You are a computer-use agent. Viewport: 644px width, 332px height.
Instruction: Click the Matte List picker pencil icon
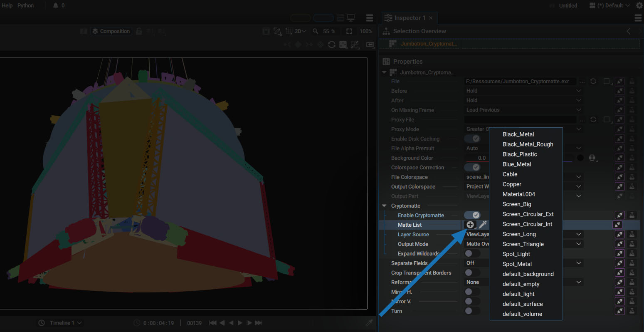pos(482,225)
